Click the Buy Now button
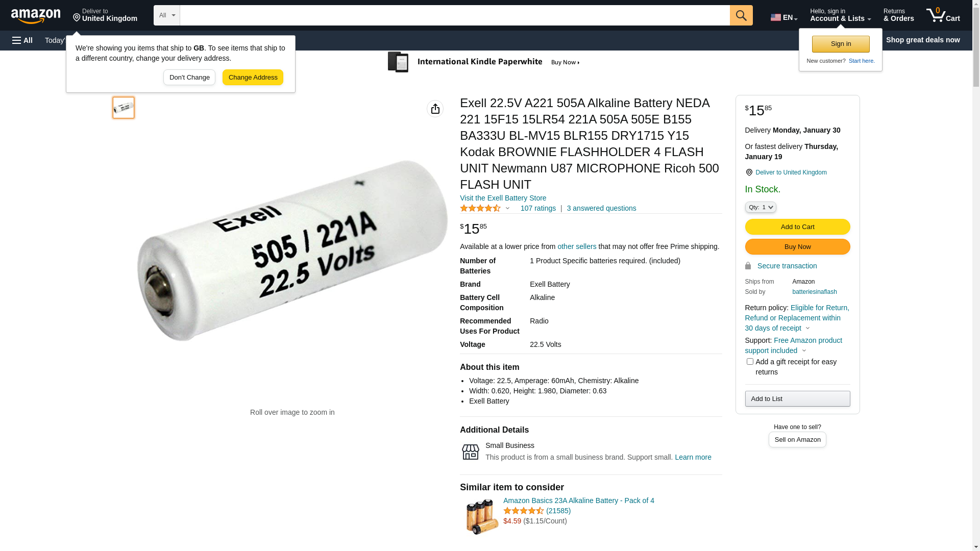This screenshot has height=551, width=980. (x=797, y=247)
